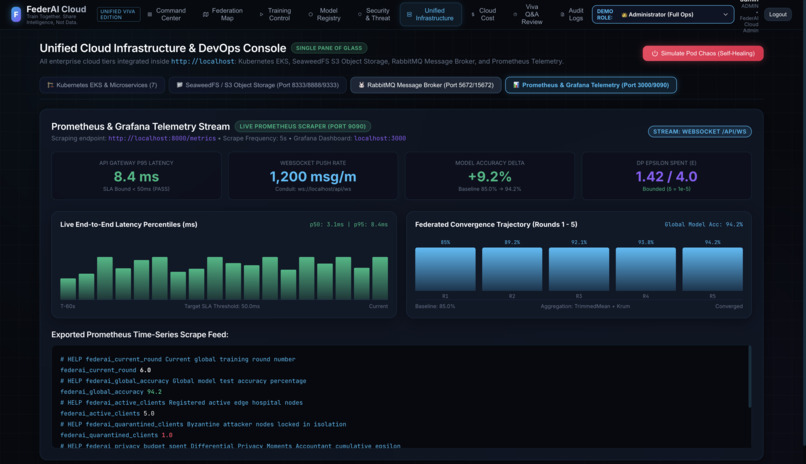Click 'Exported Prometheus Time-Series Scrape Feed' heading

(x=140, y=335)
